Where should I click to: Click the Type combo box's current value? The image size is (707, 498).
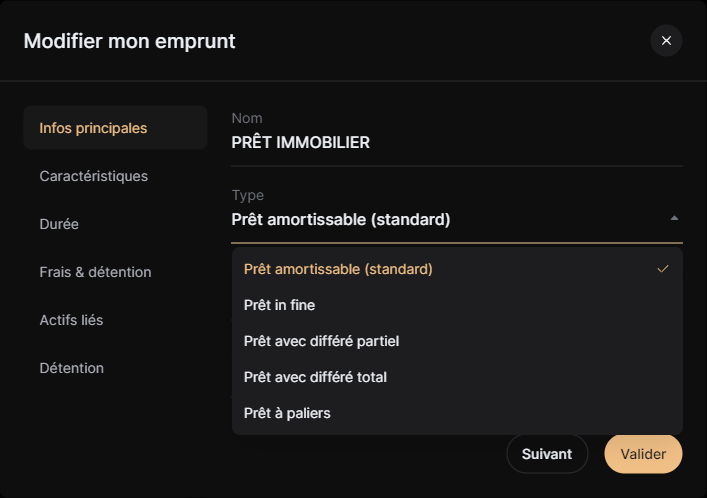(341, 219)
